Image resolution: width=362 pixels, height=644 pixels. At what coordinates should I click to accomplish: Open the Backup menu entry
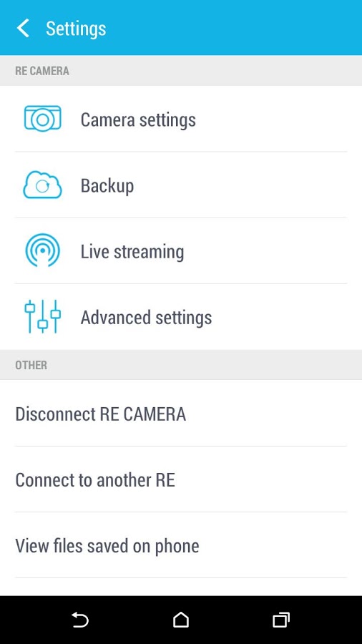click(x=107, y=185)
